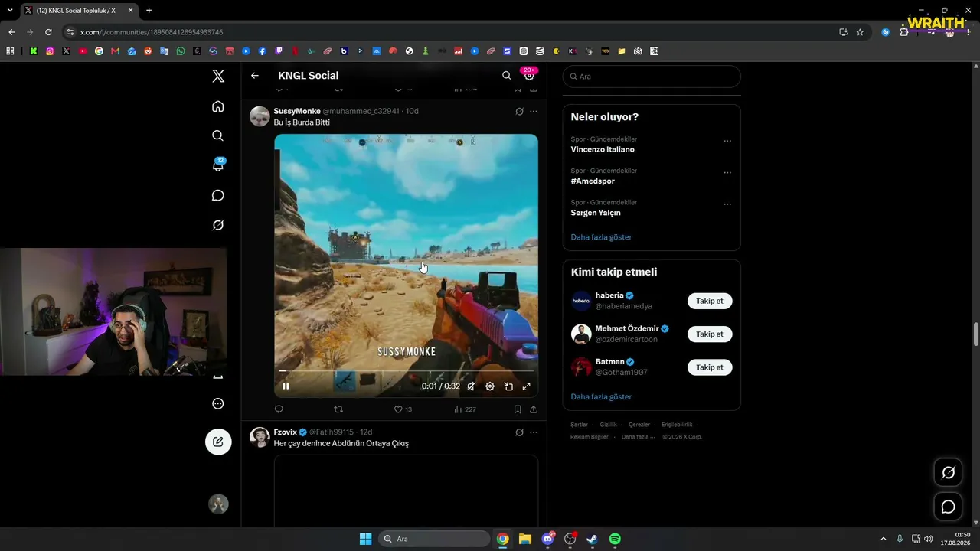Open Fzovix's profile name link
This screenshot has width=980, height=551.
click(286, 432)
